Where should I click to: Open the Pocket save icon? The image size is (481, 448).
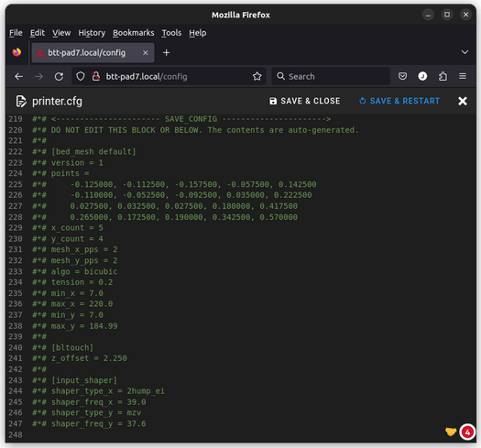pyautogui.click(x=402, y=76)
